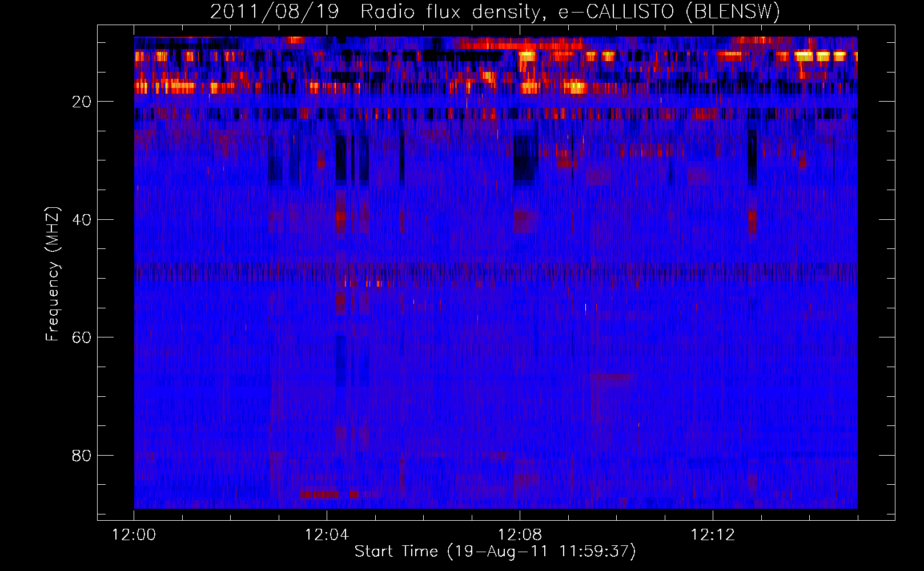Click the 12:04 time tick label
This screenshot has height=571, width=924.
coord(327,535)
